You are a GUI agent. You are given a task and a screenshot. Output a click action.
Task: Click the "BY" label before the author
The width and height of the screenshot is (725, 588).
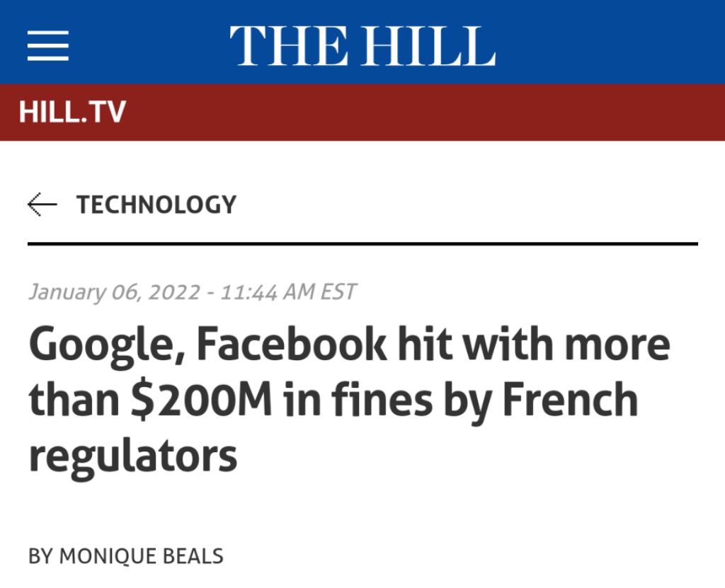pyautogui.click(x=41, y=556)
